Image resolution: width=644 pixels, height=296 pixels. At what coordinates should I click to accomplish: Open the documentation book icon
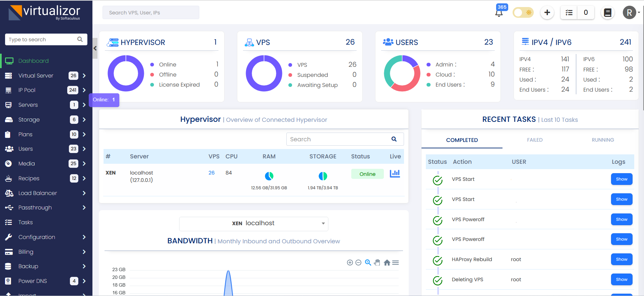click(608, 13)
